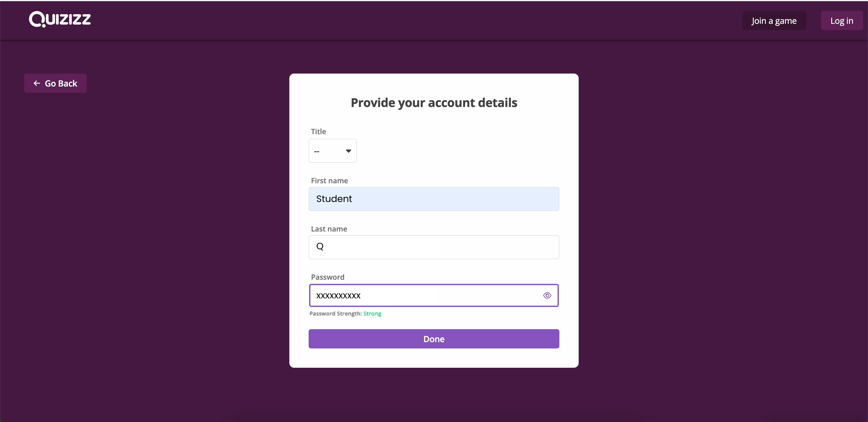Click the Password Strength caption text
Image resolution: width=868 pixels, height=422 pixels.
(336, 313)
